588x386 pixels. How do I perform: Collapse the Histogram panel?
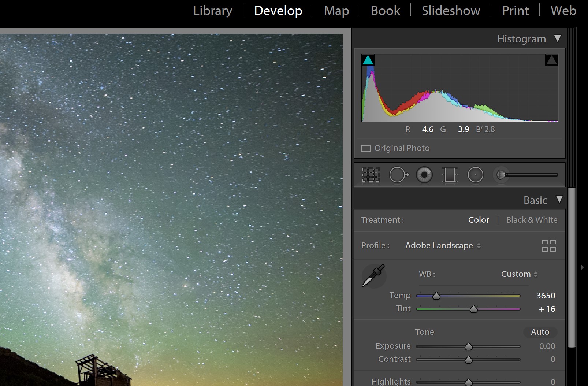click(x=558, y=38)
